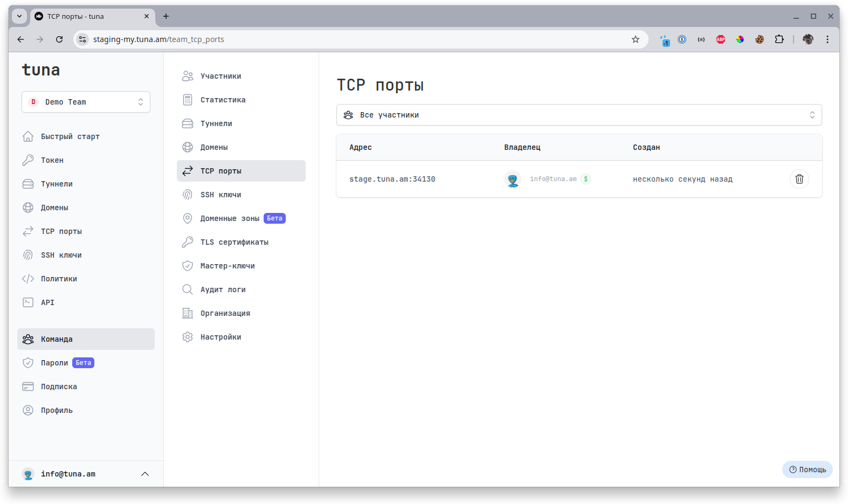The height and width of the screenshot is (504, 848).
Task: Open TCP порты in the left sidebar
Action: pyautogui.click(x=86, y=231)
